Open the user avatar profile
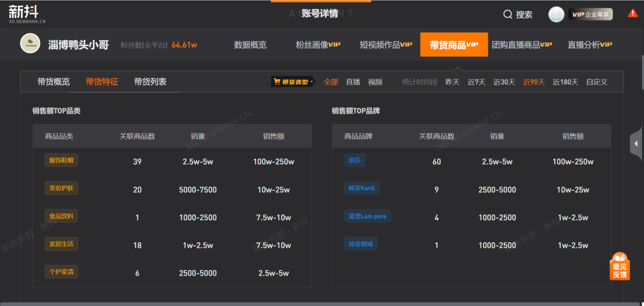This screenshot has height=306, width=644. point(556,14)
